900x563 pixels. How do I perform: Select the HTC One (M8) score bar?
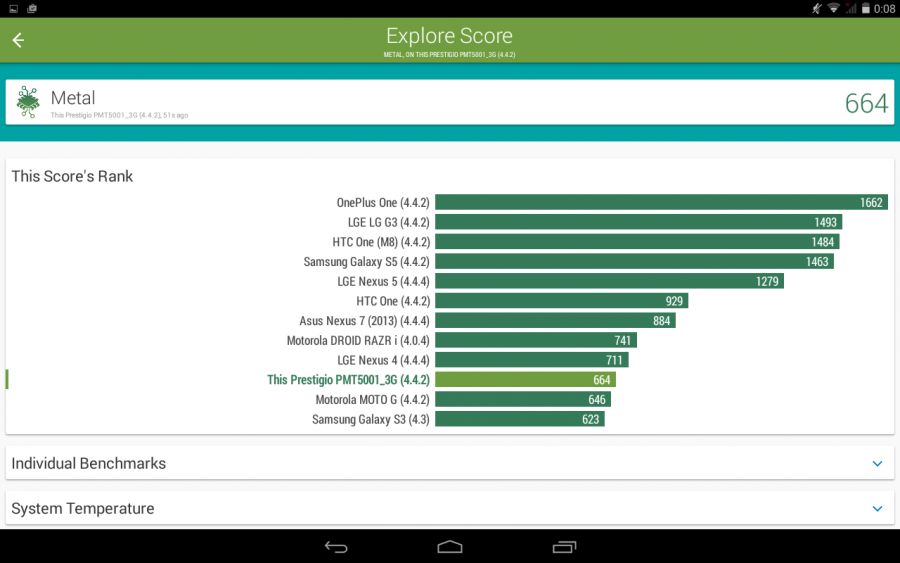637,242
